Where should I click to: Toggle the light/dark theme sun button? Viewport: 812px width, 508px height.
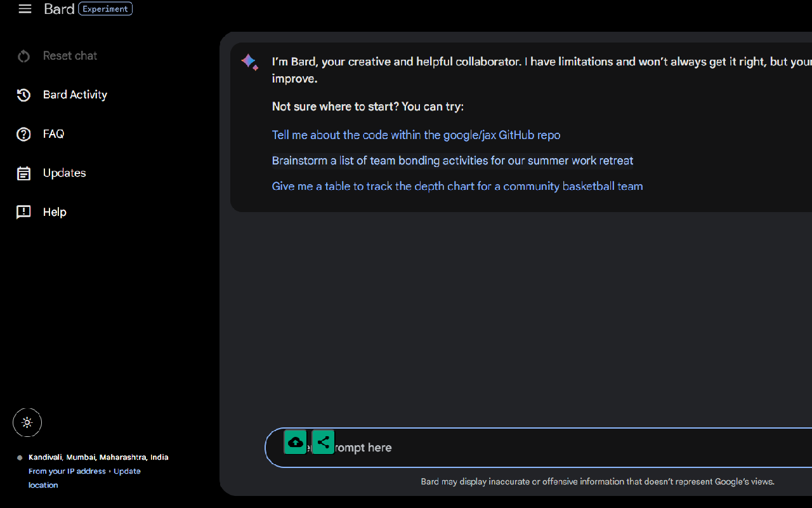coord(27,422)
